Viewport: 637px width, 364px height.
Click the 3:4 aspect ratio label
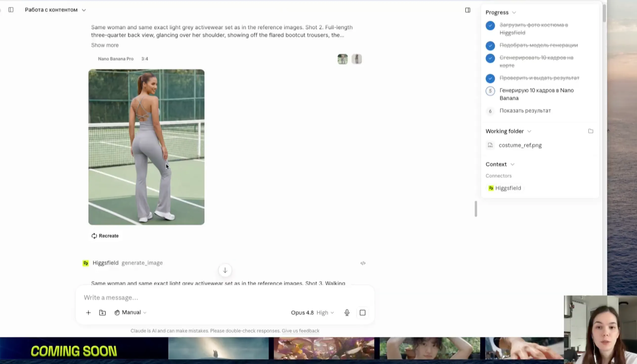145,59
